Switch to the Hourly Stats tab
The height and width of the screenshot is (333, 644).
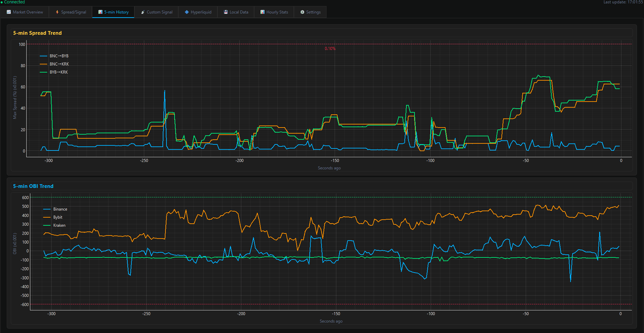click(274, 12)
